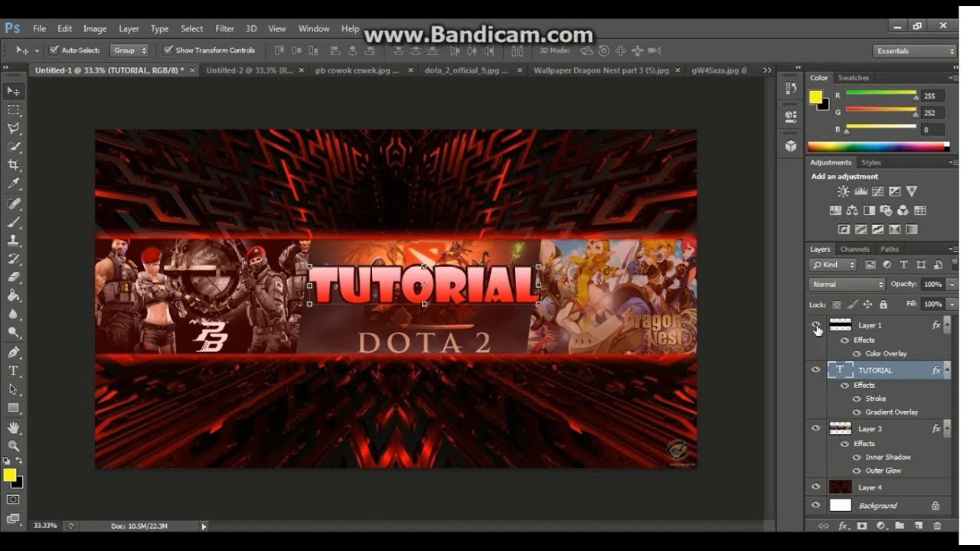This screenshot has width=980, height=551.
Task: Click Delete layer trash icon
Action: click(937, 526)
